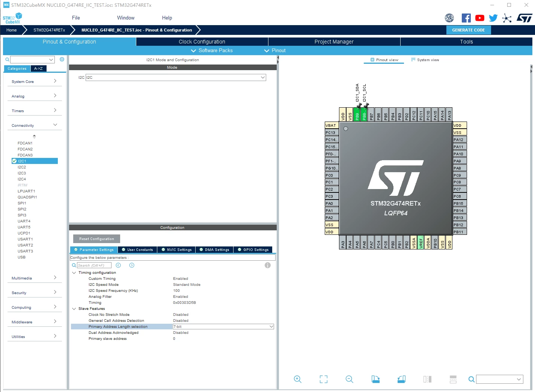Viewport: 535px width, 392px height.
Task: Open the Facebook icon link
Action: click(x=466, y=18)
